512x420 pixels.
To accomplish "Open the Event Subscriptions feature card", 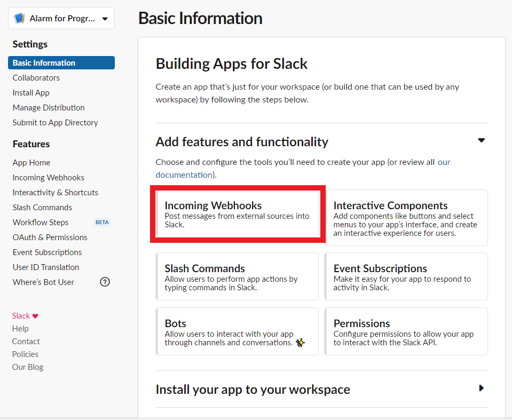I will pos(406,276).
